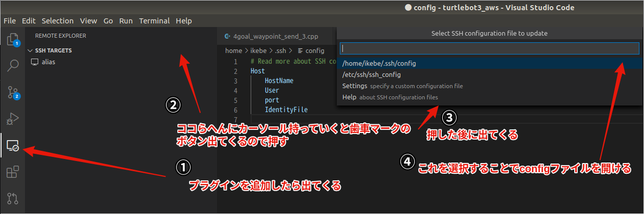Open the File menu

10,21
